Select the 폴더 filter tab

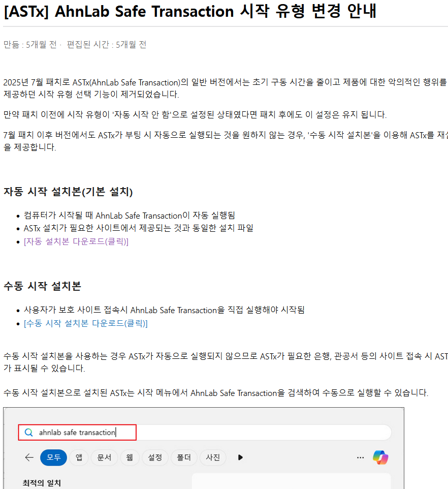click(x=184, y=457)
